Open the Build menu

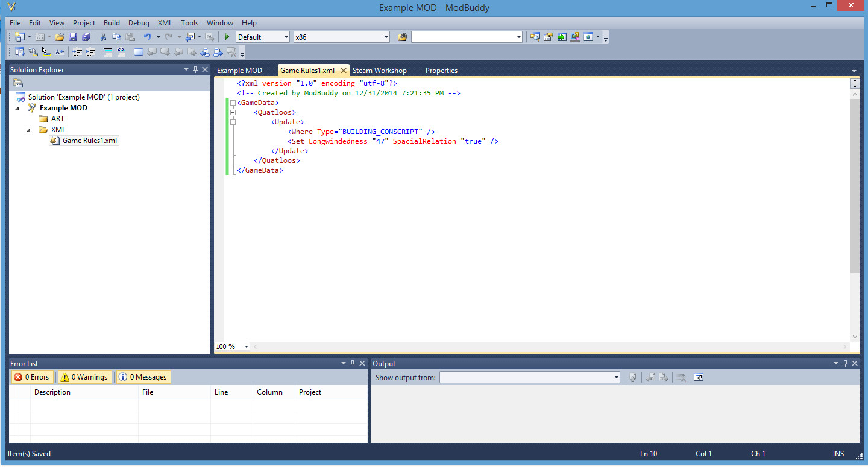(112, 23)
